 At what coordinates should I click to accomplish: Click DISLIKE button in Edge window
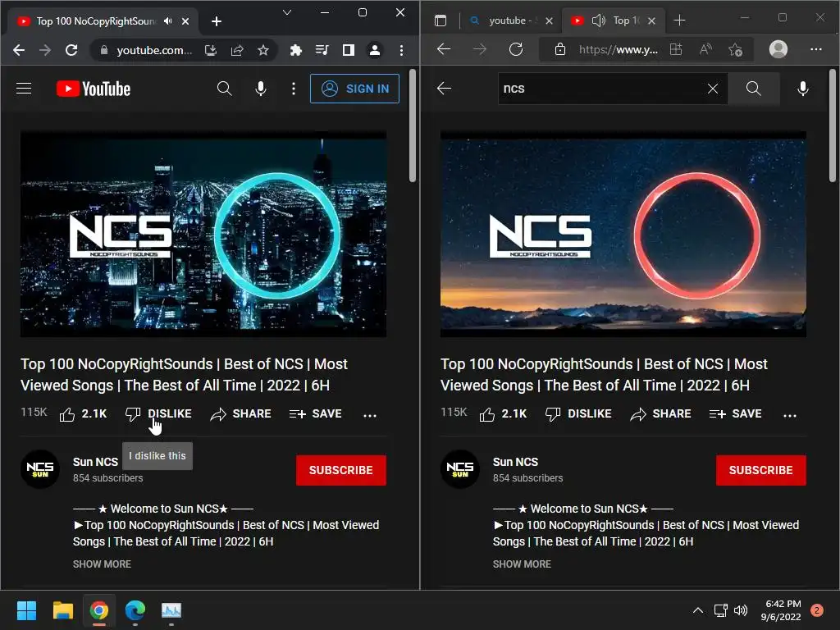click(578, 414)
